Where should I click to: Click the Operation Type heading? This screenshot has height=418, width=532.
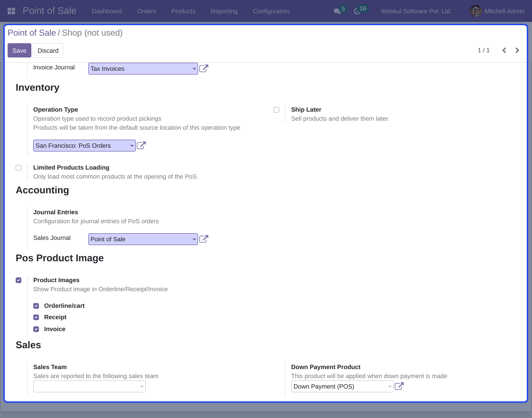tap(56, 110)
